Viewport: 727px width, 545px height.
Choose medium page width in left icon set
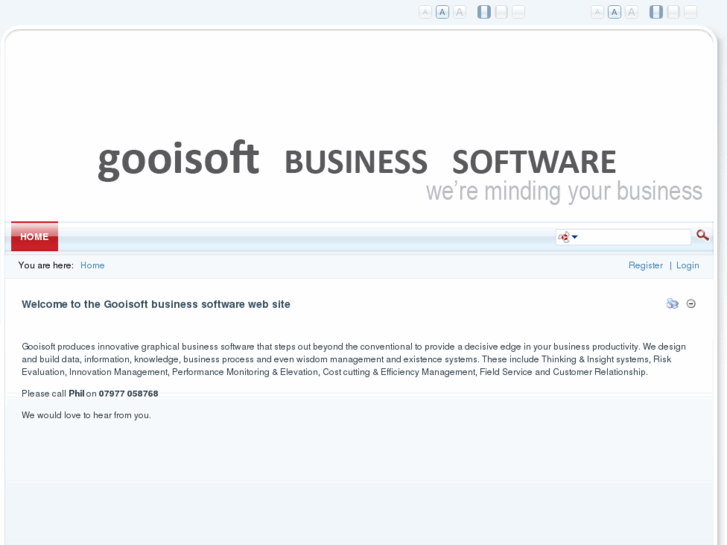pos(501,12)
